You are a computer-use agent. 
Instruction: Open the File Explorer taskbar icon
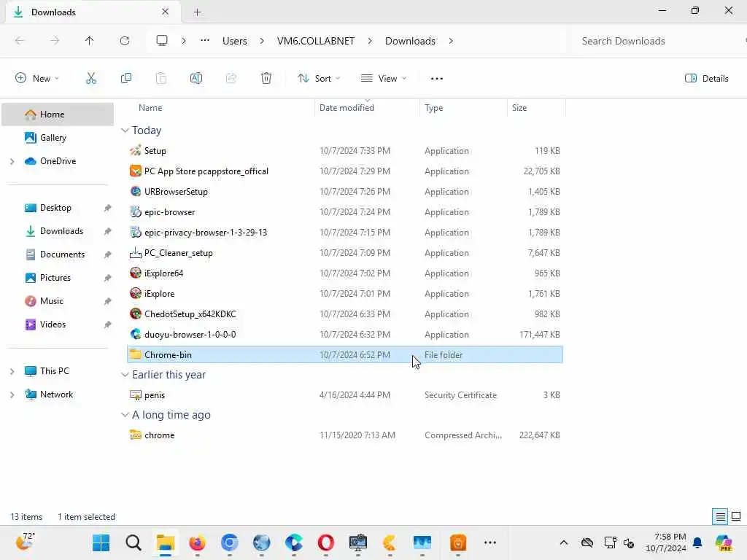pos(166,542)
